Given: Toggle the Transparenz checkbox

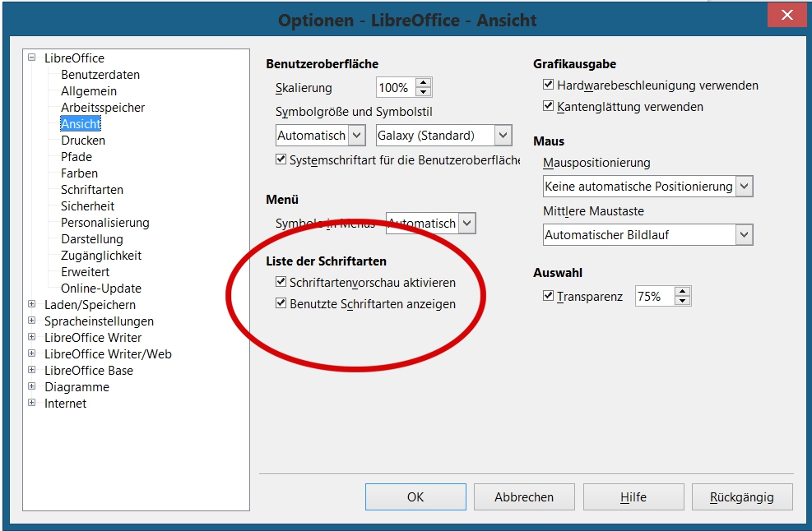Looking at the screenshot, I should [x=549, y=296].
